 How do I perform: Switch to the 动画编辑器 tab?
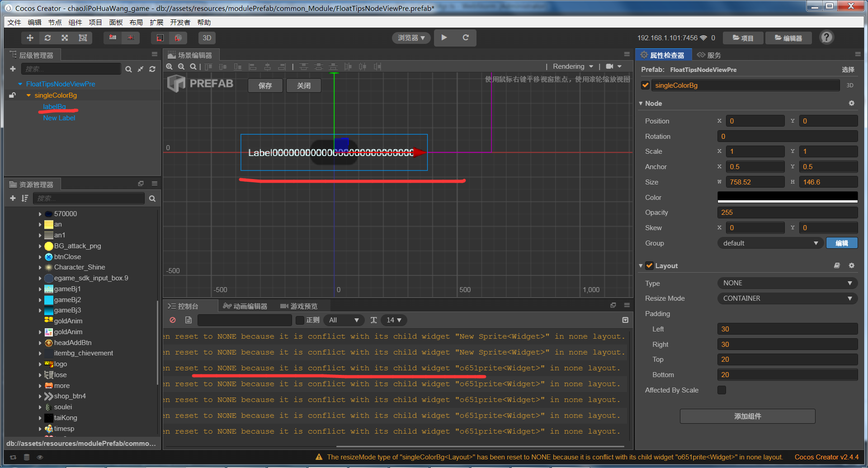click(x=245, y=306)
